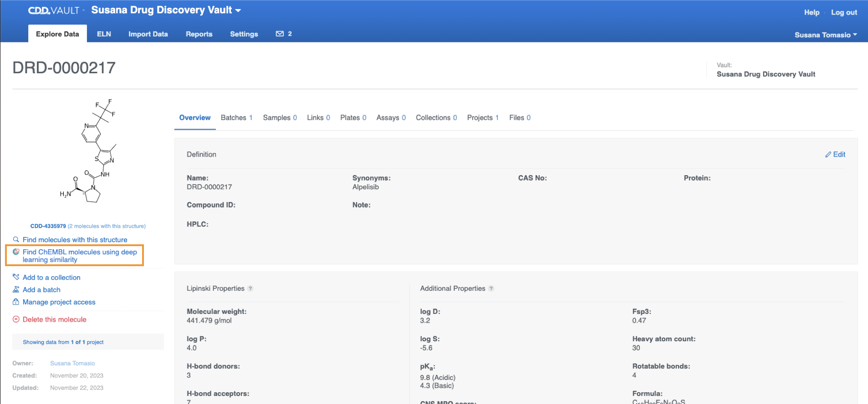Open the ELN tab

pyautogui.click(x=104, y=34)
